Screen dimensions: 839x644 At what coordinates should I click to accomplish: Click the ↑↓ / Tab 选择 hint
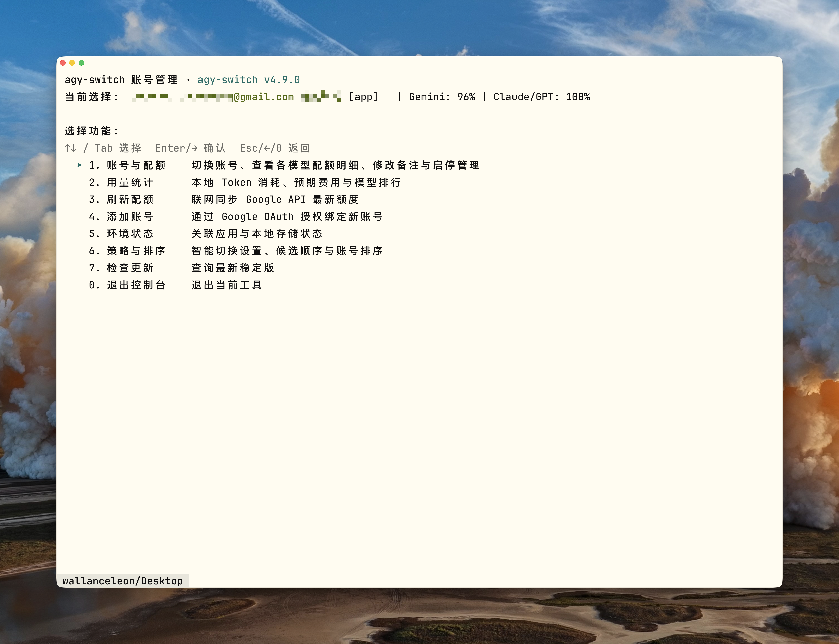[103, 148]
